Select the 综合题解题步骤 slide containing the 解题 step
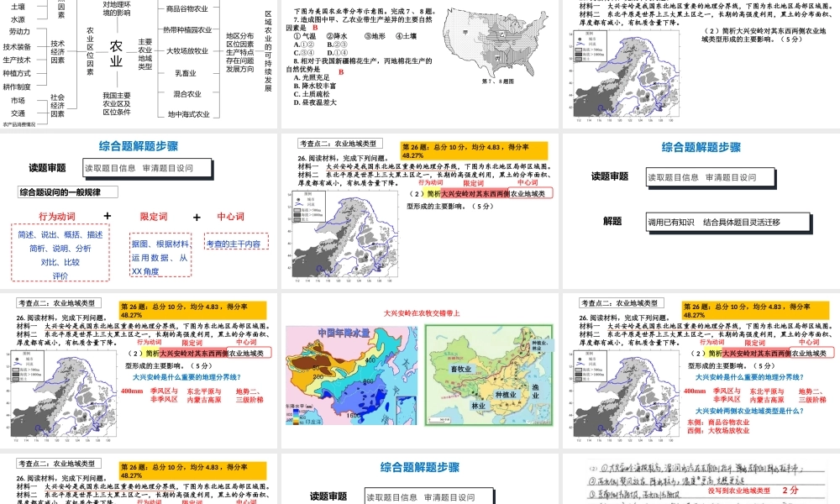This screenshot has width=840, height=504. pyautogui.click(x=701, y=211)
